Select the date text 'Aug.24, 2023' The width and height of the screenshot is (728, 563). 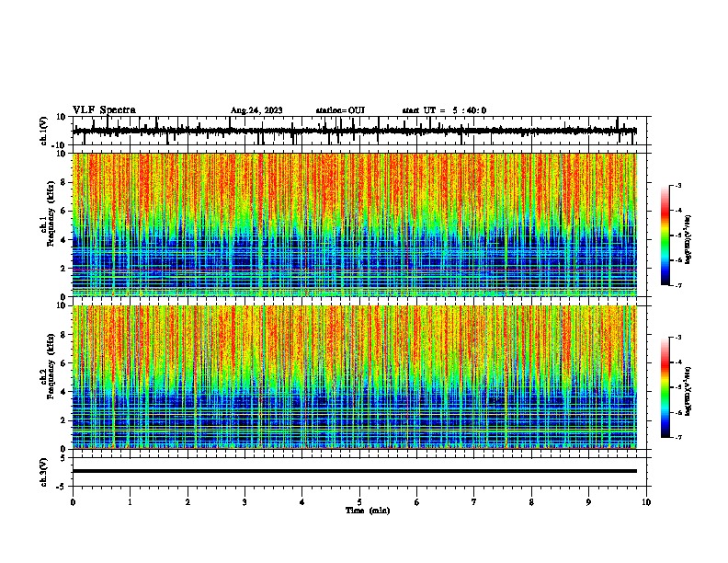click(256, 110)
